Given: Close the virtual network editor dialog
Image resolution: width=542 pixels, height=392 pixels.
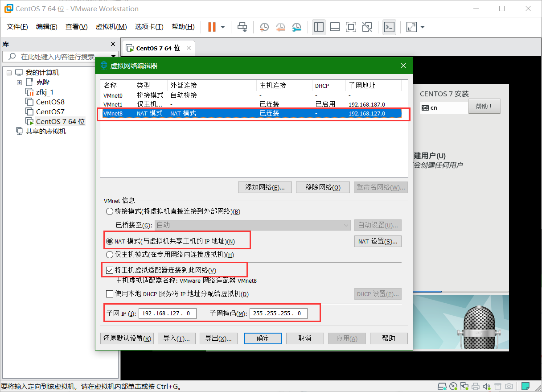Looking at the screenshot, I should coord(403,66).
